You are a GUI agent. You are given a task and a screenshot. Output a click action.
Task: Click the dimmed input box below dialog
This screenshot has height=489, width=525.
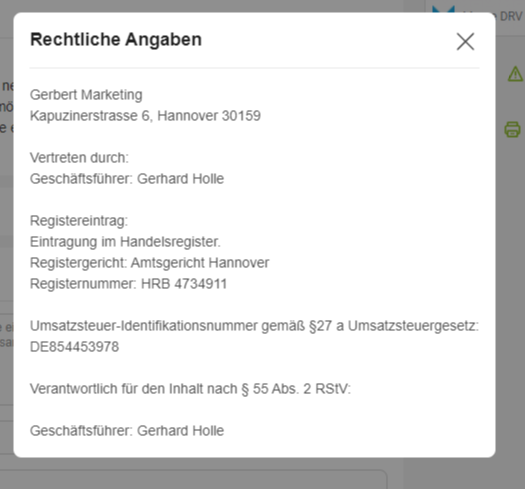pyautogui.click(x=193, y=479)
